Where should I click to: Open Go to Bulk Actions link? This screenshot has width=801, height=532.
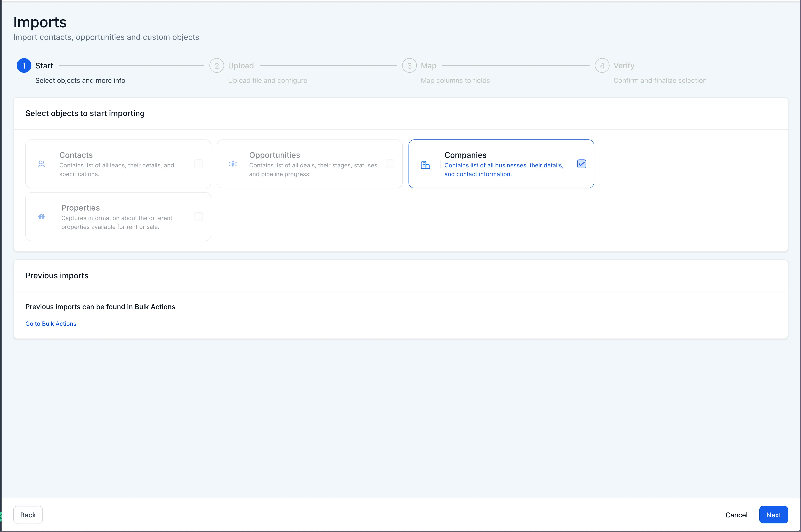(51, 323)
